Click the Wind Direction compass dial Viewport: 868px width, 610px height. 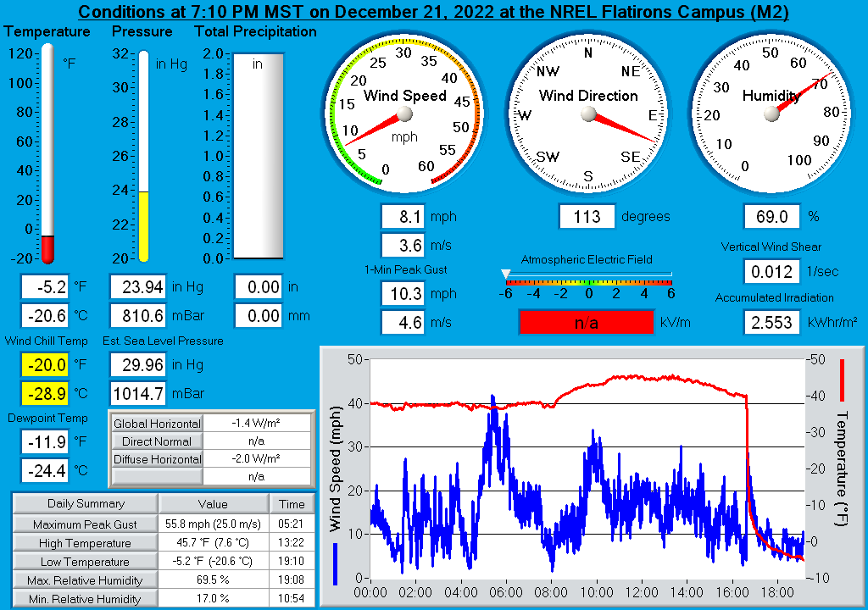(x=588, y=114)
